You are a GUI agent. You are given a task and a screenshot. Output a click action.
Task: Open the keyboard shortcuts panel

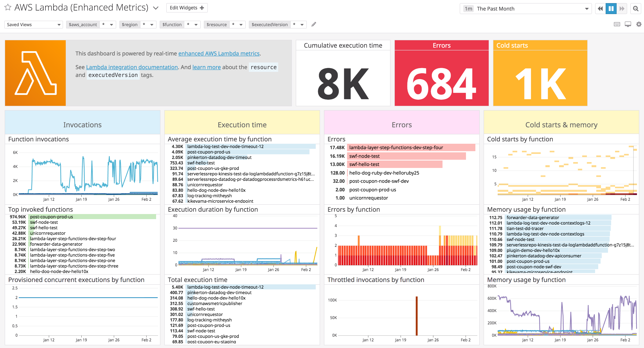[x=617, y=24]
